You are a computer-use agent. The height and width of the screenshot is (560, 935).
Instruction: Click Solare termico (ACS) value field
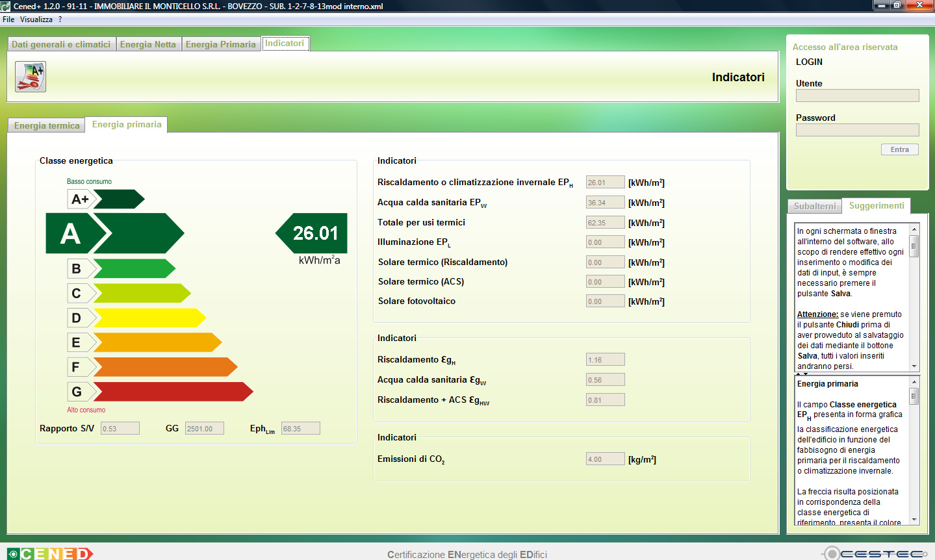606,282
